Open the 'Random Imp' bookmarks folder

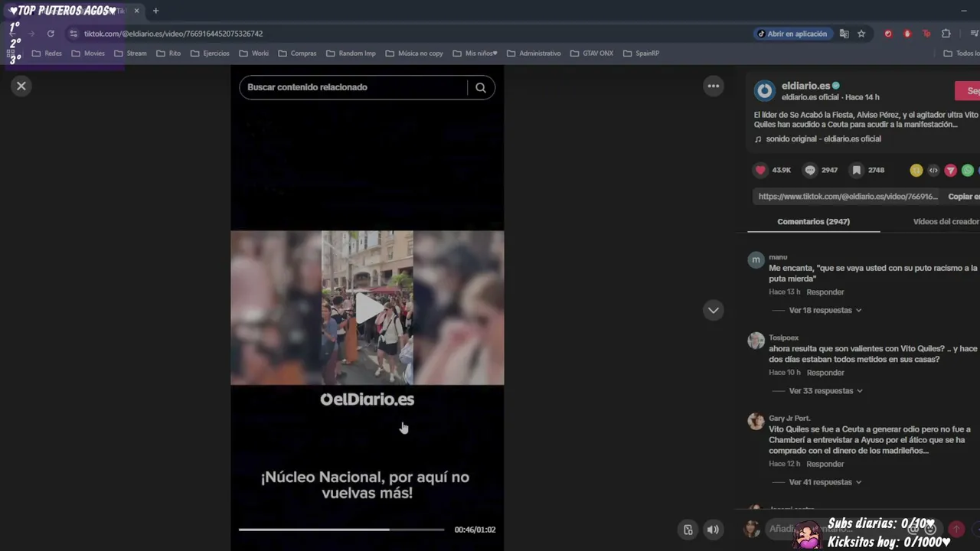(x=351, y=54)
